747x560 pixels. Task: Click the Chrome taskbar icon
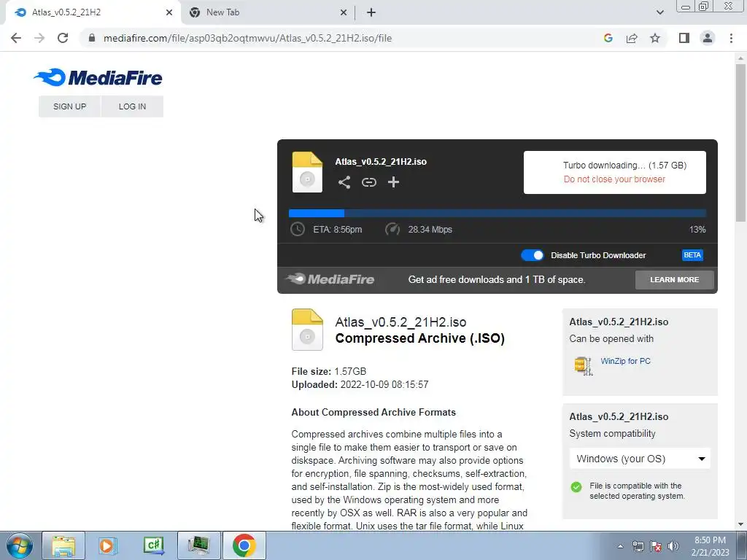click(244, 545)
